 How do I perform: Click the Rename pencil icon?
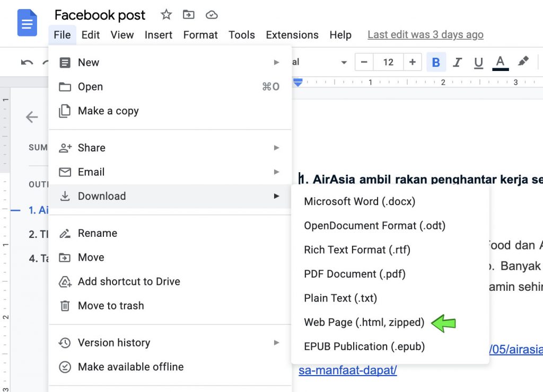[65, 234]
